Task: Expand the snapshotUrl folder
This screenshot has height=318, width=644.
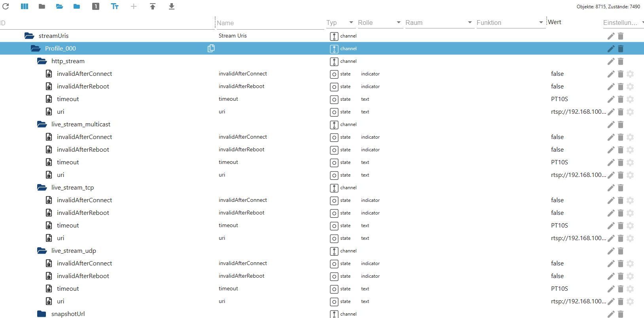Action: (x=42, y=314)
